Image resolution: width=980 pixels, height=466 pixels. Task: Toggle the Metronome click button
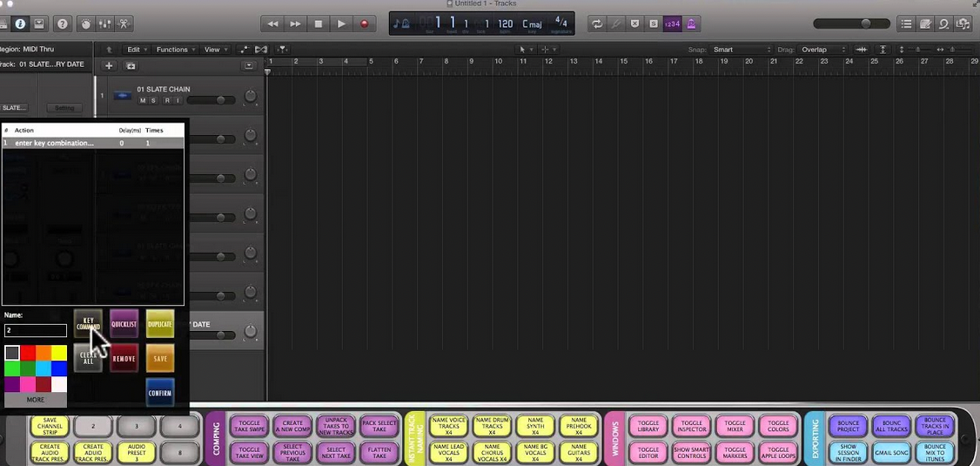[x=691, y=24]
